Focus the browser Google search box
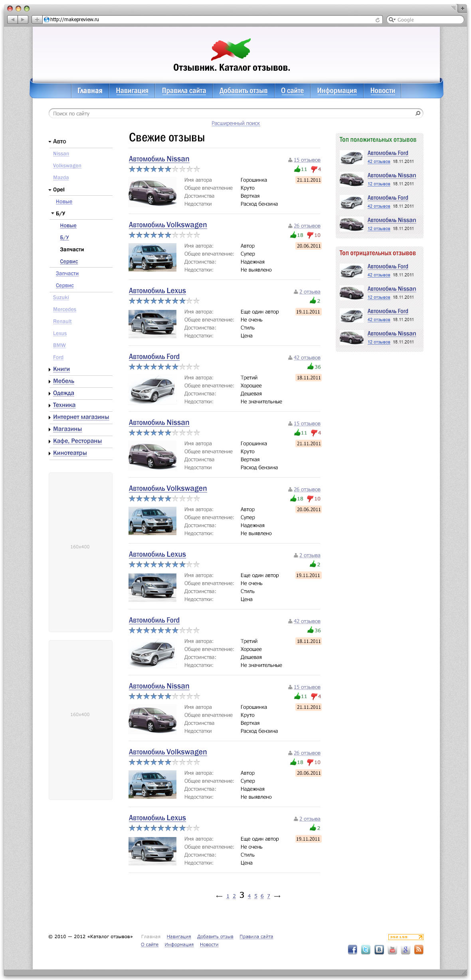This screenshot has width=471, height=980. 425,20
